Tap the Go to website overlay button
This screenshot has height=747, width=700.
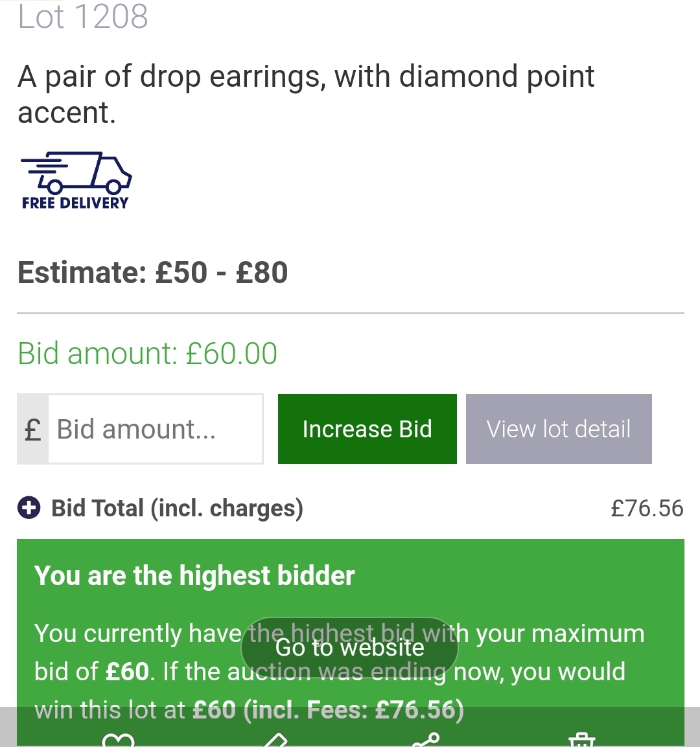tap(349, 647)
